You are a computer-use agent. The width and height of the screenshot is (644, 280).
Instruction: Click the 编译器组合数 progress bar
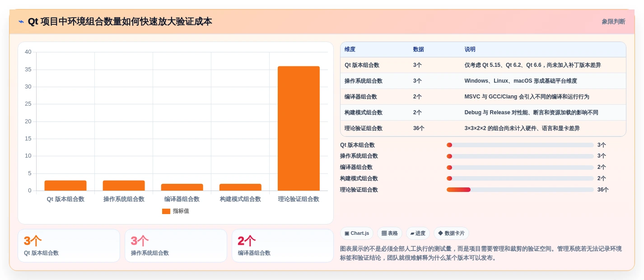coord(520,167)
